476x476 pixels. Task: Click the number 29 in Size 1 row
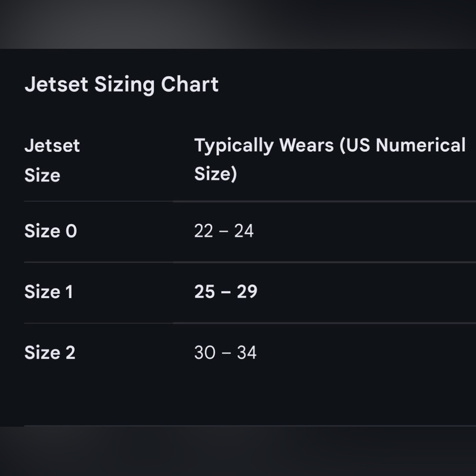pos(247,292)
